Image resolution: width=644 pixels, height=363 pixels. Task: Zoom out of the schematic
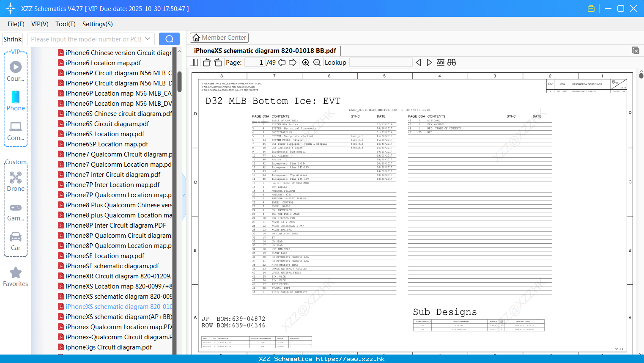click(x=317, y=63)
